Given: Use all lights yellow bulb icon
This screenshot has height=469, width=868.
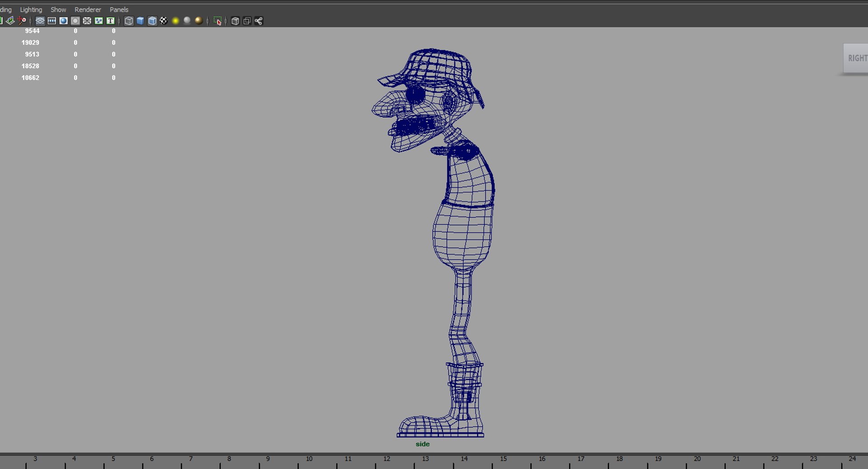Looking at the screenshot, I should (x=175, y=21).
